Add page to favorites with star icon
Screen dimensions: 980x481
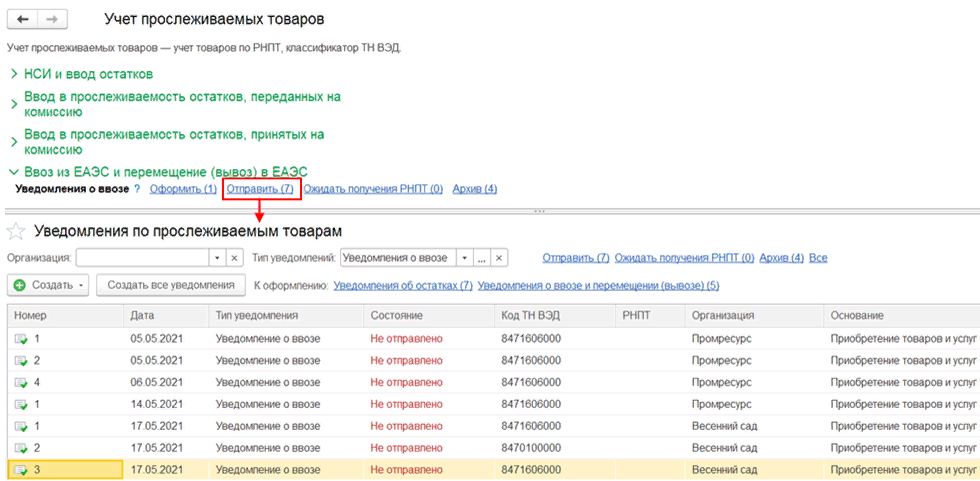[x=16, y=232]
